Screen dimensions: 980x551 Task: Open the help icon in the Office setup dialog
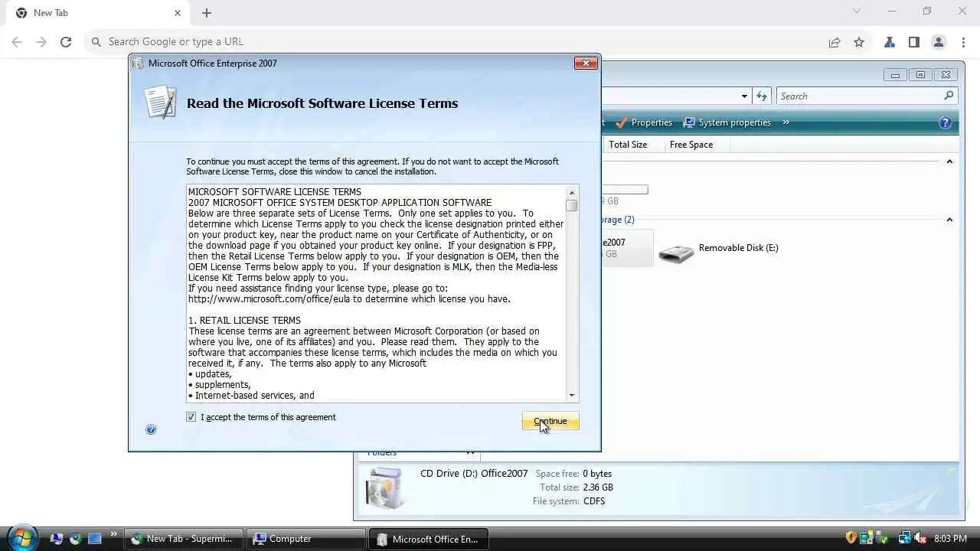tap(151, 429)
